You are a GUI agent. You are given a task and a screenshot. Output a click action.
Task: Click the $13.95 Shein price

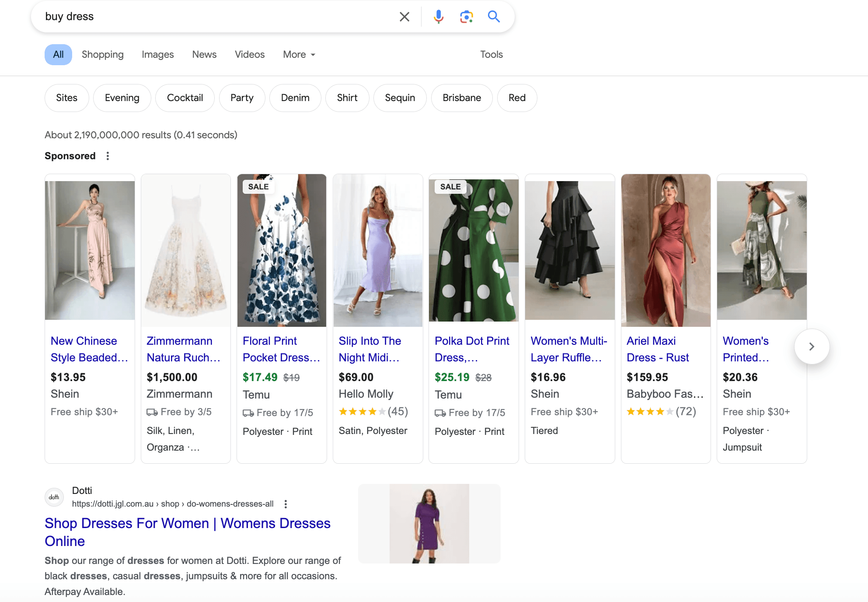coord(68,377)
